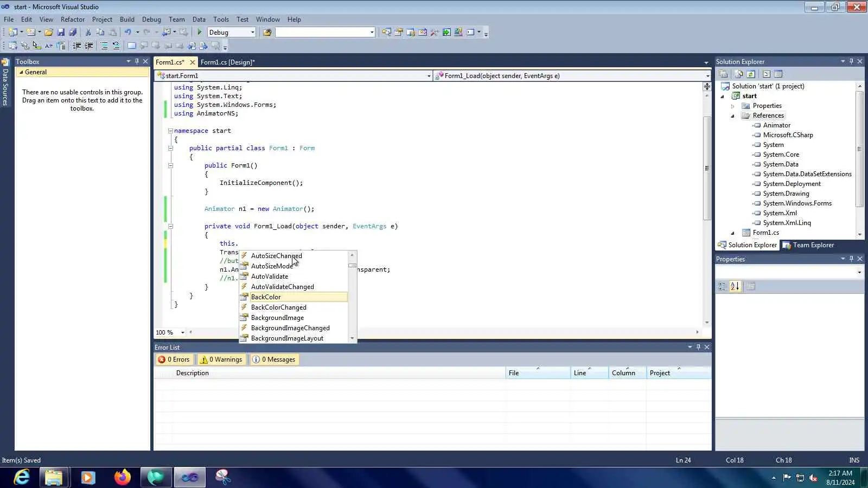Click the Decrease Indent toolbar icon
Viewport: 868px width, 488px height.
click(77, 46)
